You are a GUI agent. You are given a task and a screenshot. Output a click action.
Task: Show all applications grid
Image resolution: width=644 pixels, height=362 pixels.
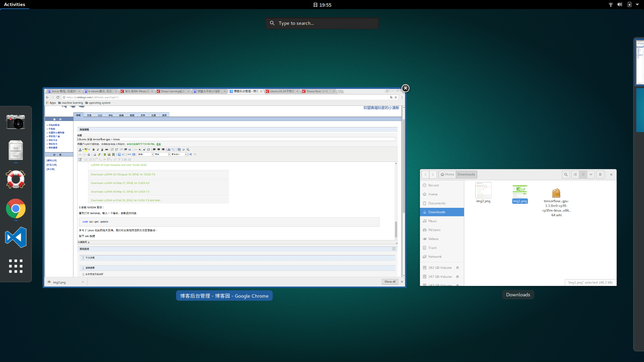15,266
